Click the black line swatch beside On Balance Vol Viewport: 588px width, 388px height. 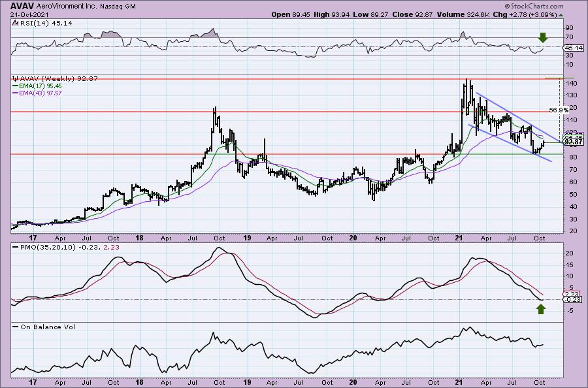click(x=16, y=327)
